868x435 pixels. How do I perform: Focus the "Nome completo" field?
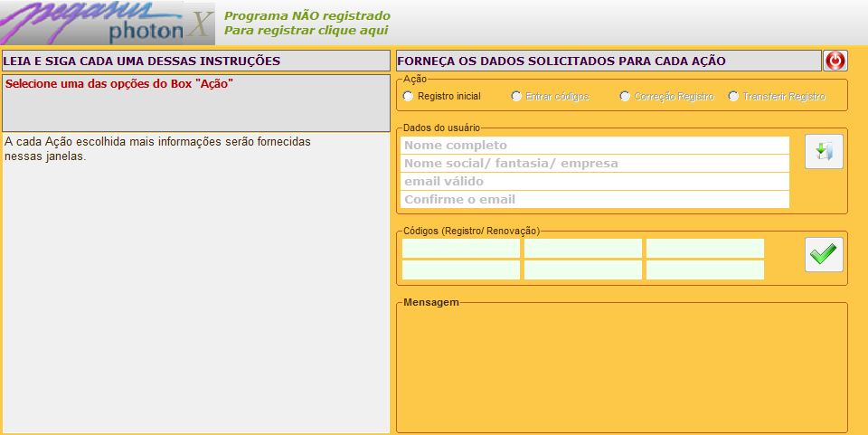pyautogui.click(x=594, y=146)
